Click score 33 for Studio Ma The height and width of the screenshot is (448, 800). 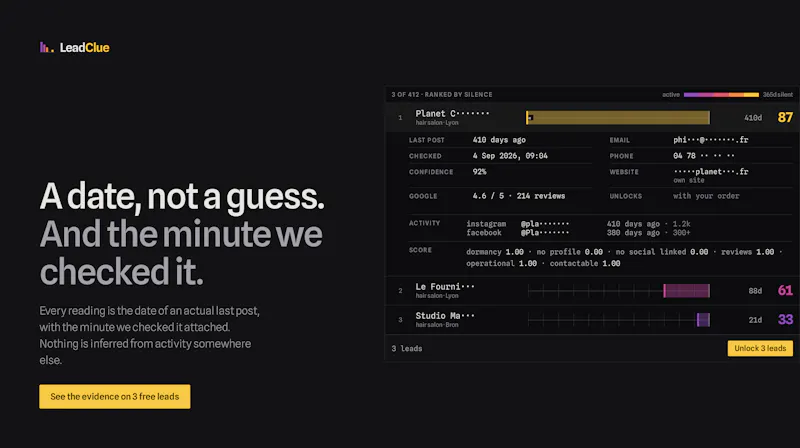tap(785, 319)
